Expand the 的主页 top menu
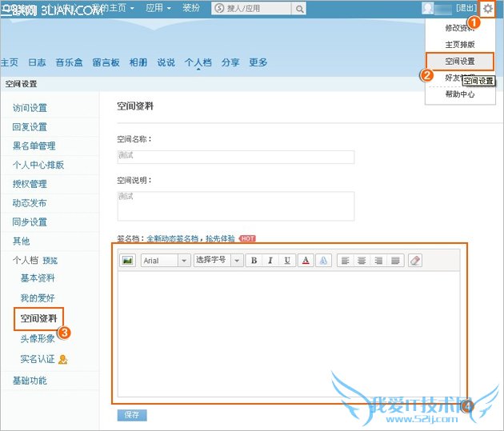 pos(118,8)
